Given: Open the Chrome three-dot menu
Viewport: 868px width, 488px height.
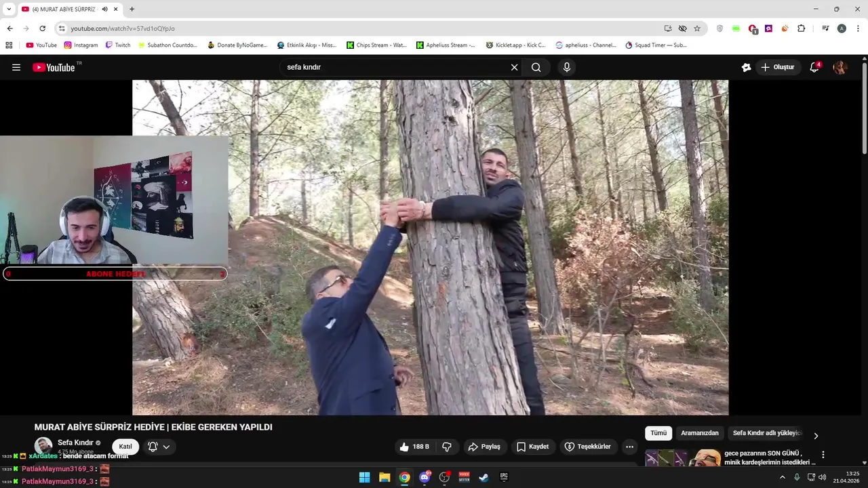Looking at the screenshot, I should tap(858, 28).
